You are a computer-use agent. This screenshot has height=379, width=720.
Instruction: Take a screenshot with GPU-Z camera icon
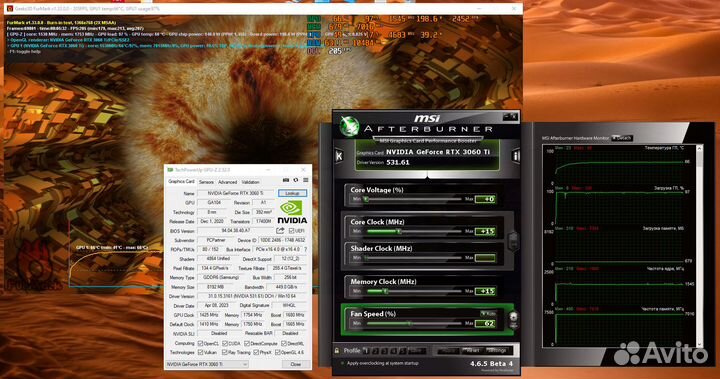286,181
